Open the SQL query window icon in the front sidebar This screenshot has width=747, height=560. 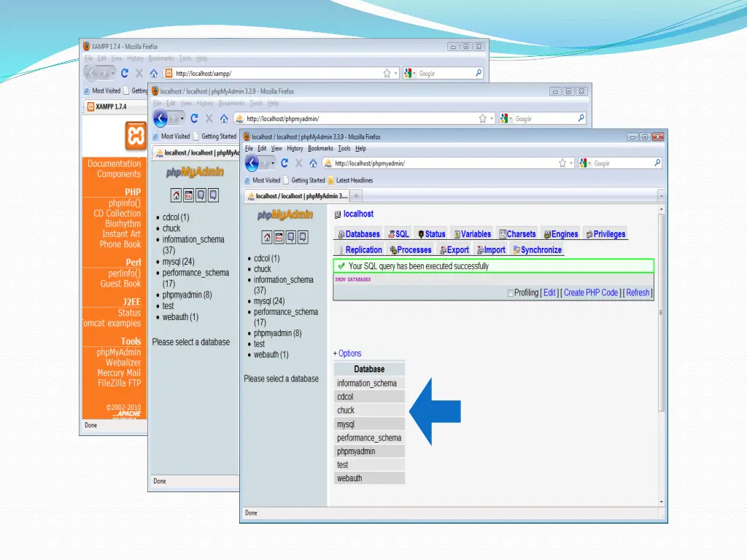point(279,237)
